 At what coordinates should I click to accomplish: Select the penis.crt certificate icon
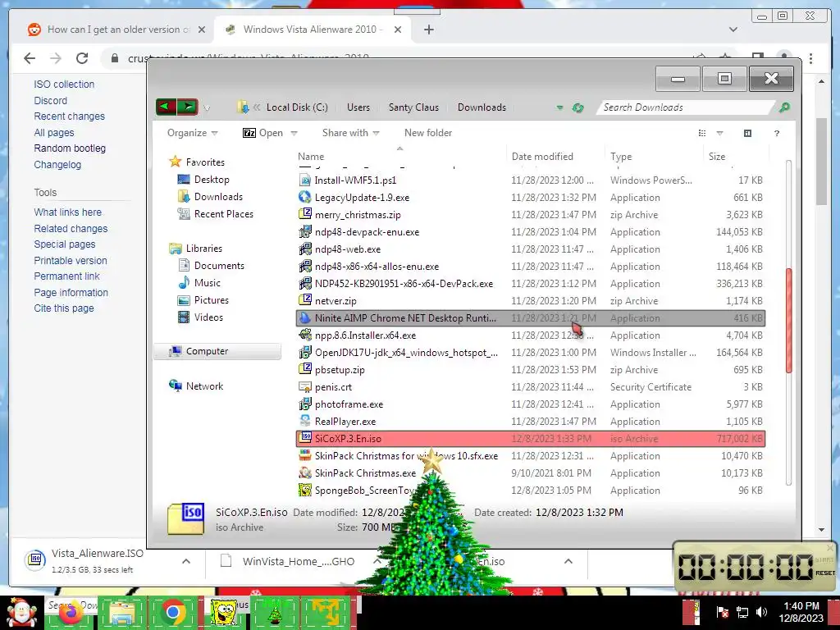tap(305, 387)
